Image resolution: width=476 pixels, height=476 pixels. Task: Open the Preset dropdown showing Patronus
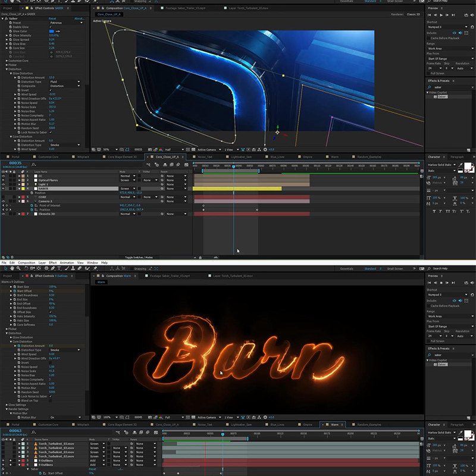(66, 23)
